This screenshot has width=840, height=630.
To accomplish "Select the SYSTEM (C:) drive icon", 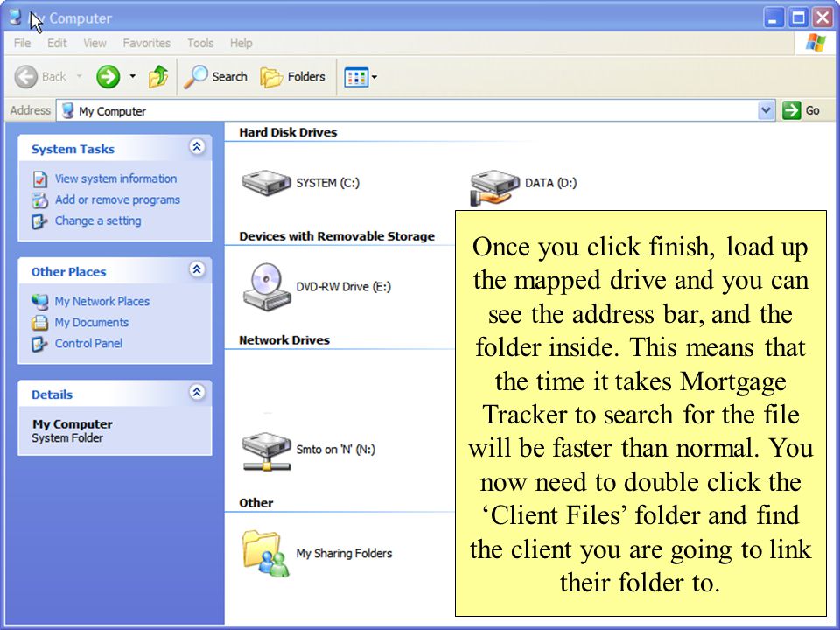I will tap(266, 183).
